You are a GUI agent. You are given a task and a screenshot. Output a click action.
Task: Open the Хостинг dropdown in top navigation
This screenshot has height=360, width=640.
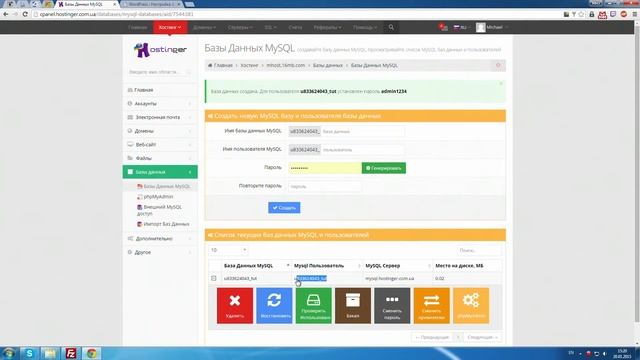point(170,27)
